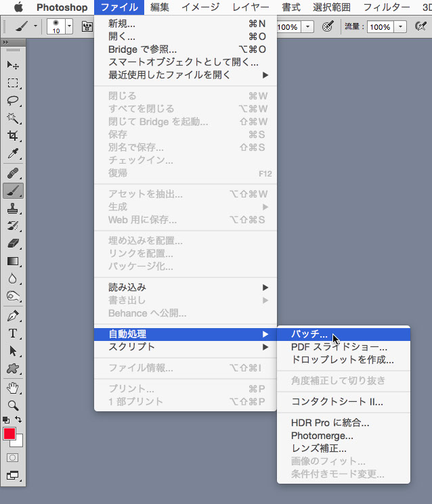This screenshot has width=432, height=504.
Task: Choose バッチ... in the submenu
Action: tap(343, 334)
